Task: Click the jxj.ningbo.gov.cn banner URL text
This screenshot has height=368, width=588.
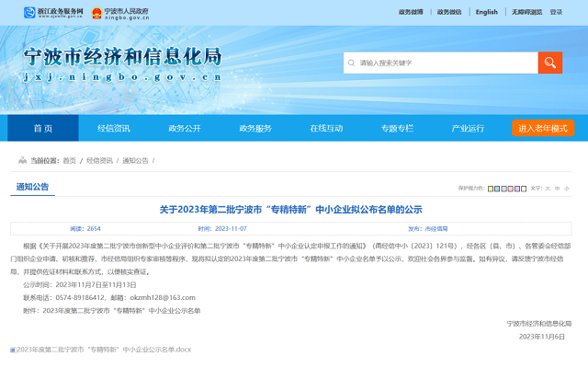Action: point(122,77)
